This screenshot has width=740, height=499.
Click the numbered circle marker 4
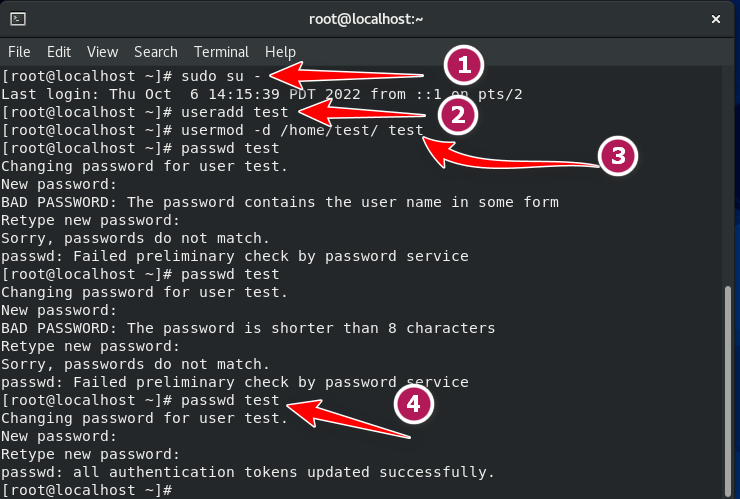pyautogui.click(x=413, y=404)
